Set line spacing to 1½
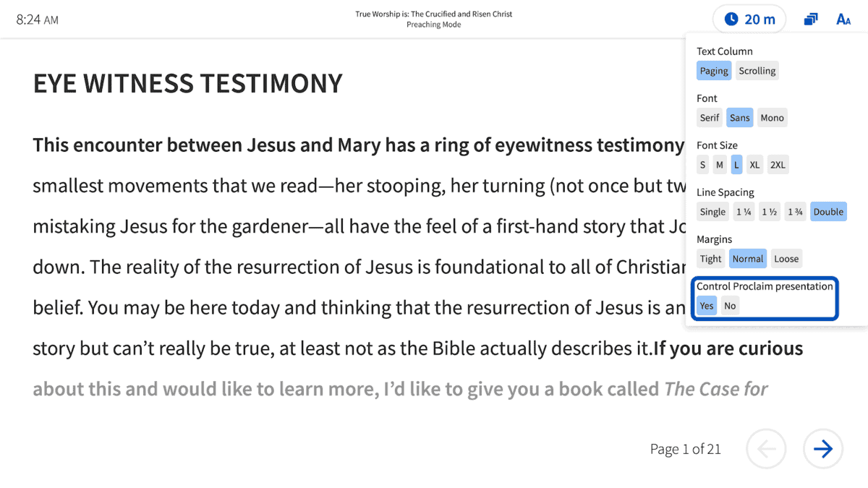This screenshot has height=488, width=868. point(769,212)
